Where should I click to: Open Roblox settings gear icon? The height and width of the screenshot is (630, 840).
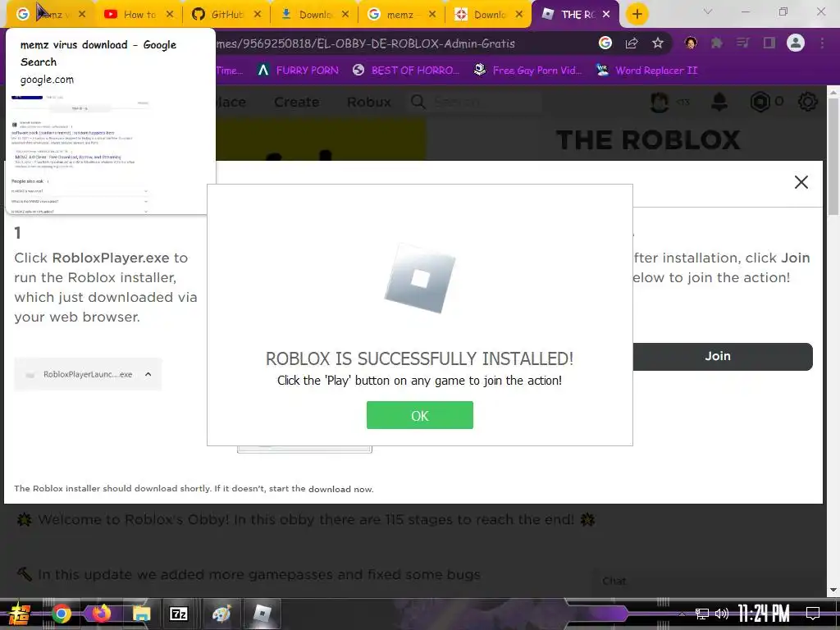pyautogui.click(x=807, y=102)
